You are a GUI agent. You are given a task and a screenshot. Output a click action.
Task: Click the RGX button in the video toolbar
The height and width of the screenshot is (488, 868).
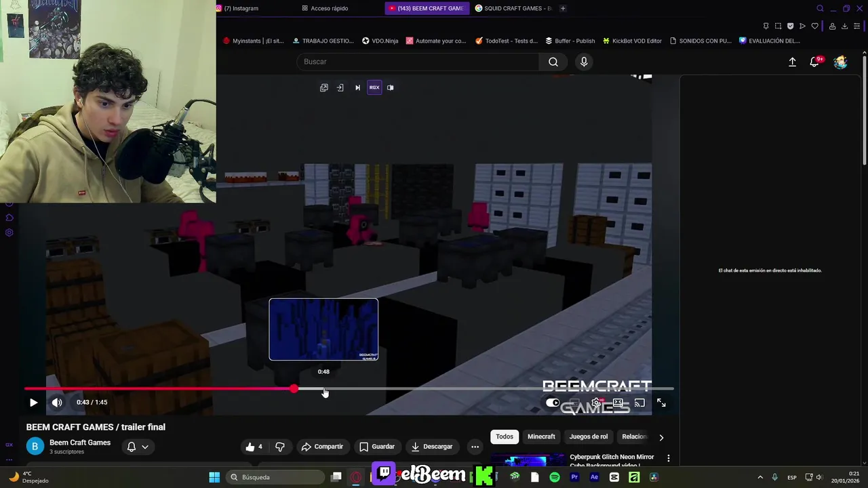pyautogui.click(x=374, y=87)
